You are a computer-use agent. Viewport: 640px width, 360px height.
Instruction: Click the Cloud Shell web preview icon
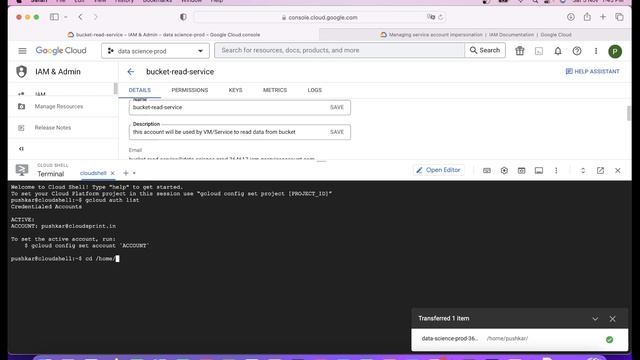click(x=522, y=171)
